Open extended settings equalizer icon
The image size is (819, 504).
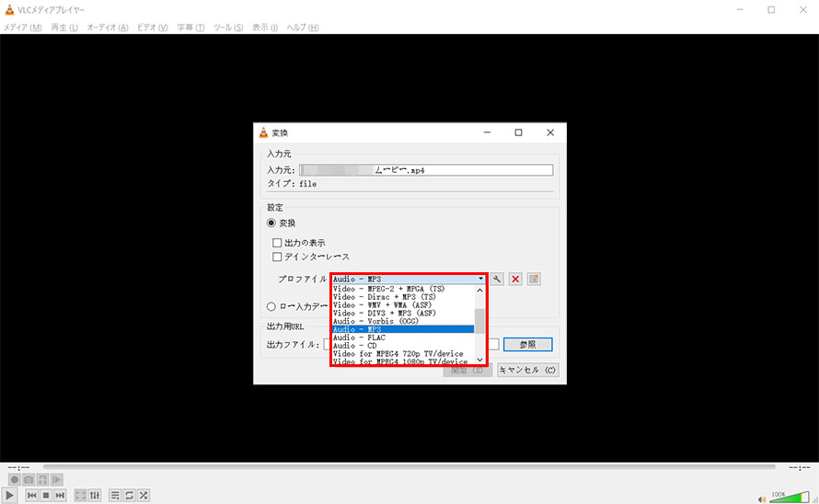95,495
